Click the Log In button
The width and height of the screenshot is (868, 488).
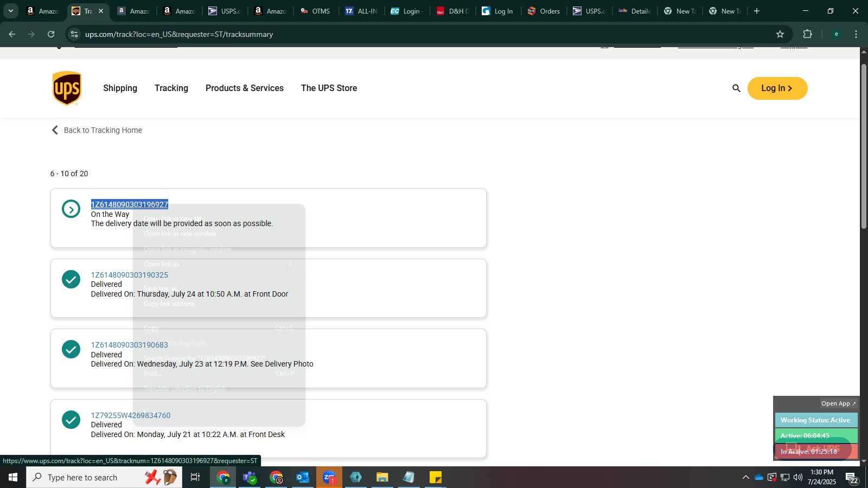777,88
